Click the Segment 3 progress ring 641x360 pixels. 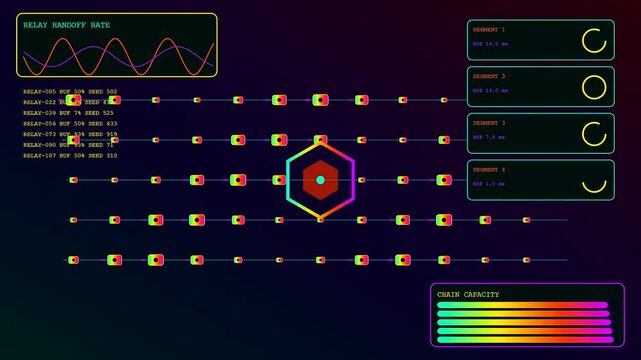594,134
